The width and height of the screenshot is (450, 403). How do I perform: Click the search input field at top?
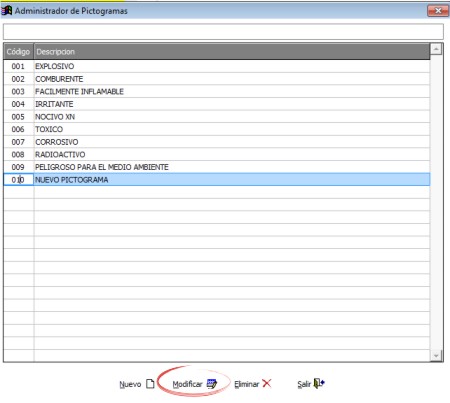223,32
